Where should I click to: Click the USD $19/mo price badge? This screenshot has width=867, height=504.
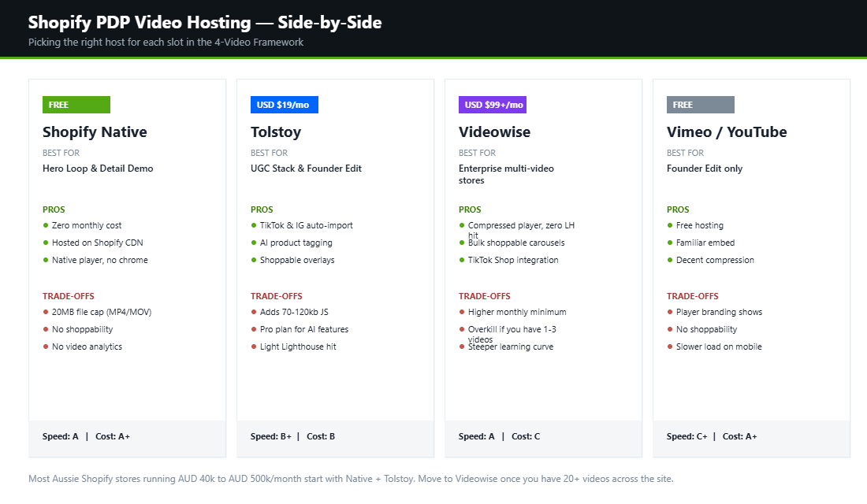click(x=285, y=105)
